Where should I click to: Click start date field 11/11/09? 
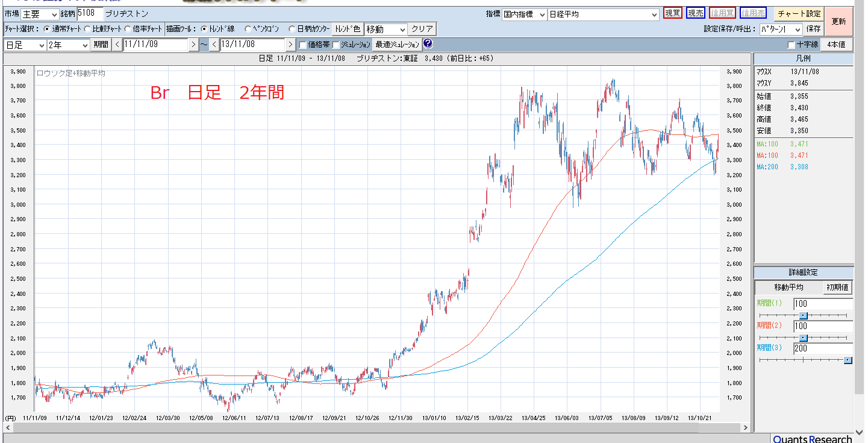click(155, 45)
